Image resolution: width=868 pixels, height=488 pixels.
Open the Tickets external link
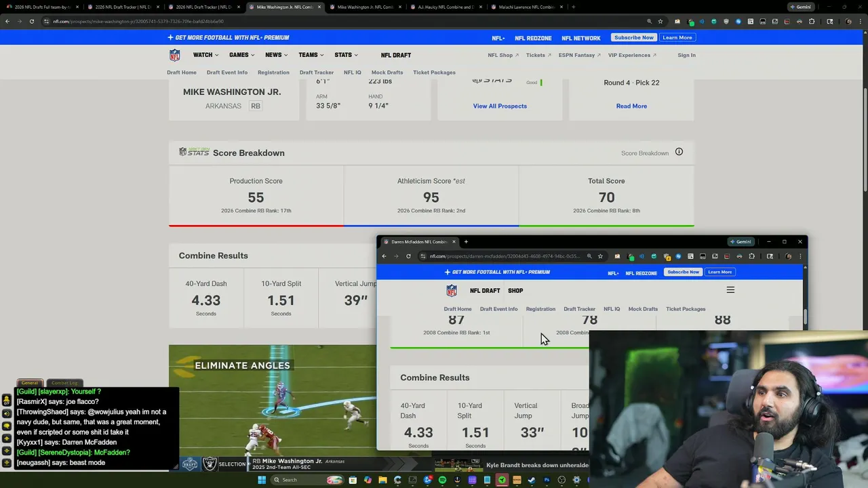(538, 55)
